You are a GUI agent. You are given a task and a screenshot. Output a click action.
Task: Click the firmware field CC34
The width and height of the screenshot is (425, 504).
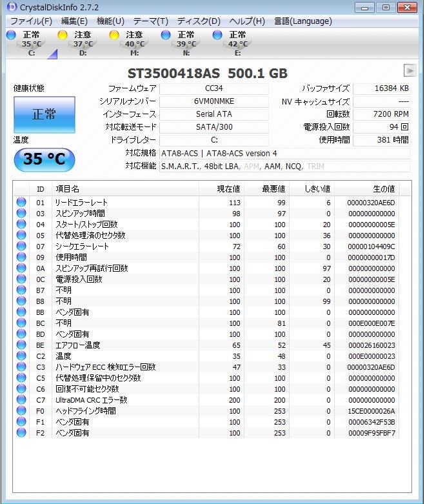coord(214,88)
